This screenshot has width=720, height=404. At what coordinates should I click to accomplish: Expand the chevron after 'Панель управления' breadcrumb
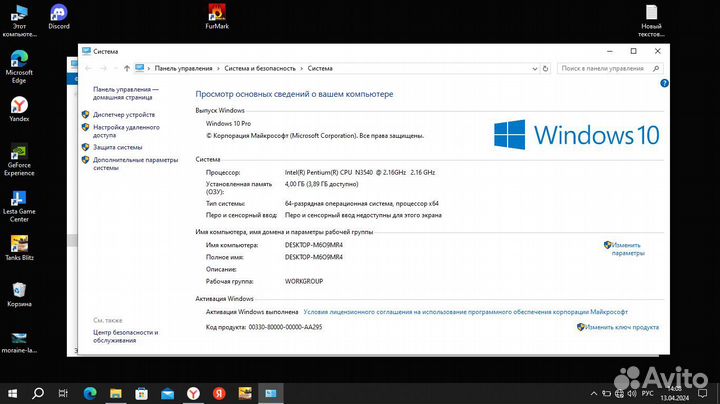[x=218, y=68]
